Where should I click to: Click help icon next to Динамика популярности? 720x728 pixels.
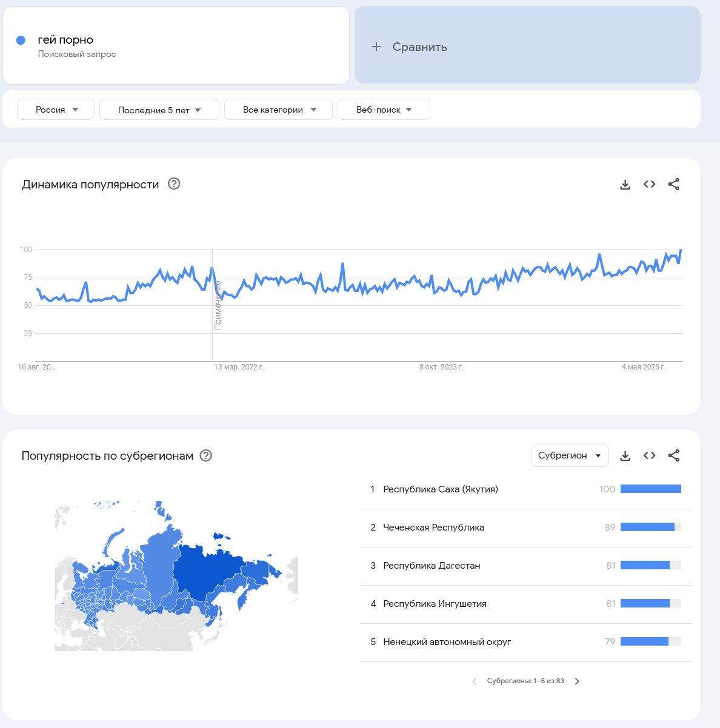[174, 184]
